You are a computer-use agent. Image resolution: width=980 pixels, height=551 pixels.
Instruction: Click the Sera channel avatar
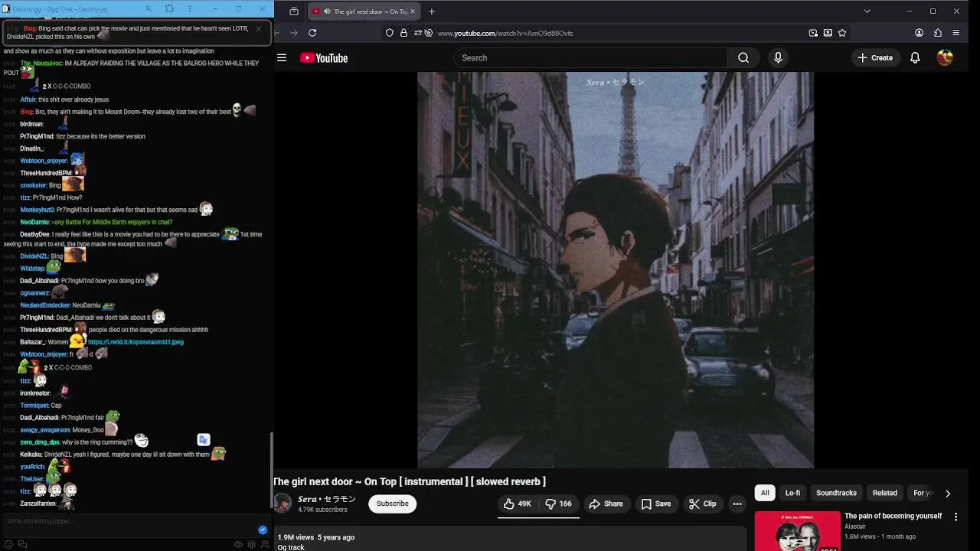tap(283, 504)
